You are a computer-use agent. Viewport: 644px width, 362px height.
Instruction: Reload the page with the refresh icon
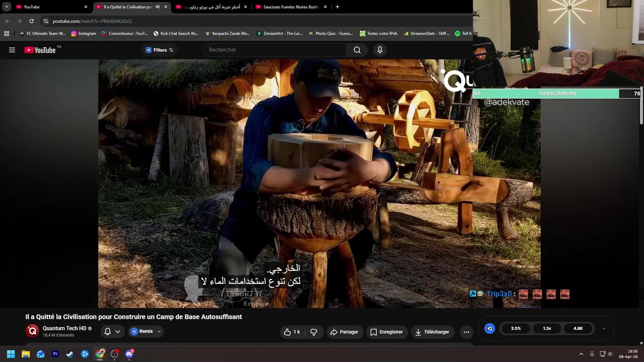[x=31, y=21]
